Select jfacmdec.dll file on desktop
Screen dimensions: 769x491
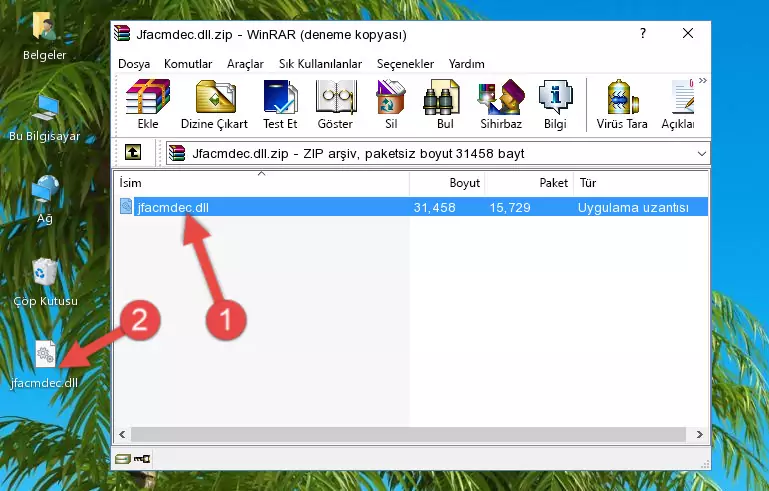coord(45,364)
